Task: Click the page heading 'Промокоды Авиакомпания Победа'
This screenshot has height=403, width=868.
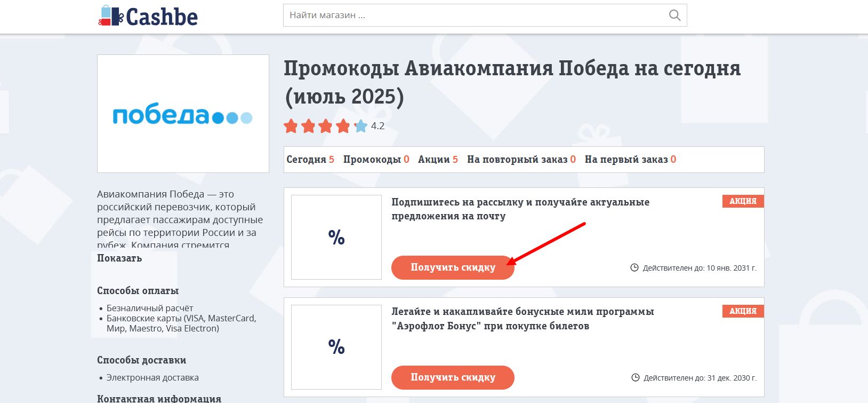Action: coord(512,82)
